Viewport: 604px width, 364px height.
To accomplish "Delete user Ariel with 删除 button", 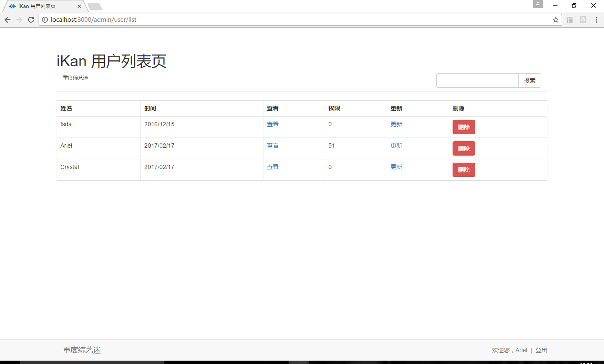I will coord(464,148).
